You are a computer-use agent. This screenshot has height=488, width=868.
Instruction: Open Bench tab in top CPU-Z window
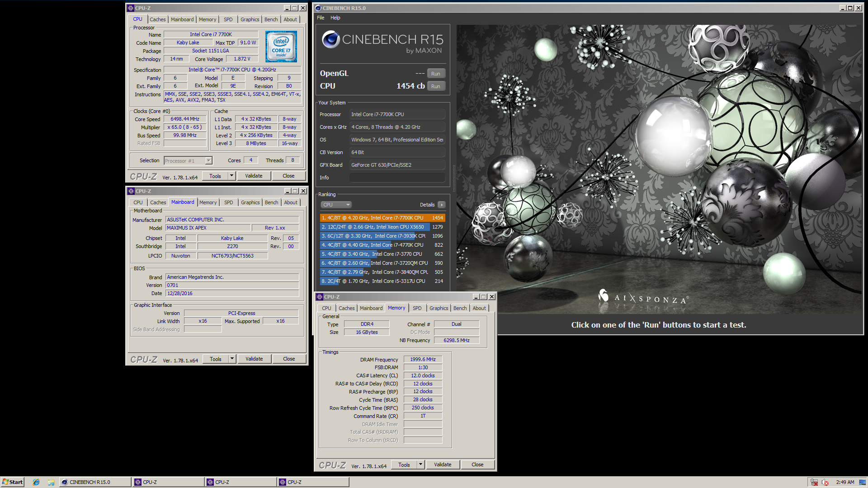click(x=271, y=19)
